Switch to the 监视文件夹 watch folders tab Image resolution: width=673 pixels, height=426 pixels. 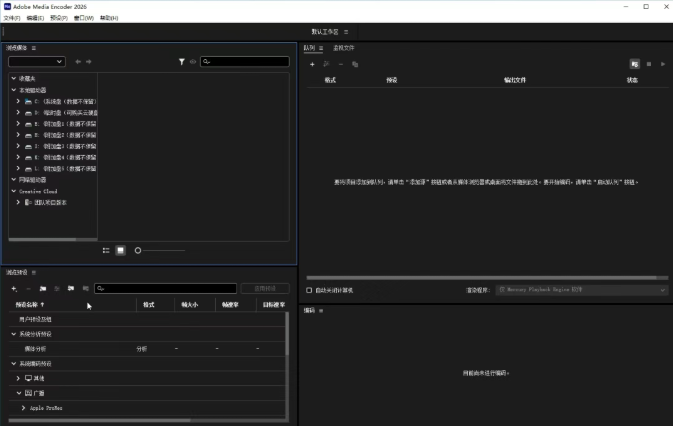point(344,48)
